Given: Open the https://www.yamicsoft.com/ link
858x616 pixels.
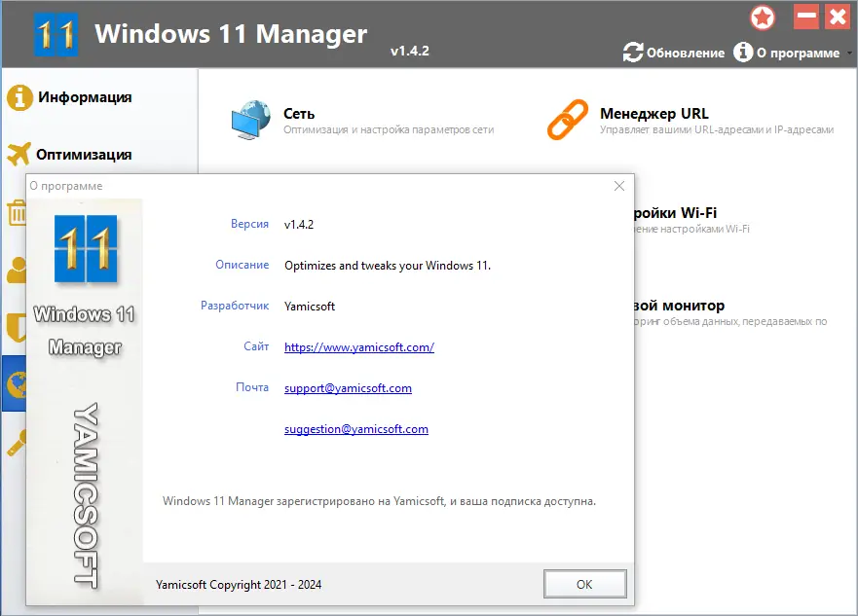Looking at the screenshot, I should click(359, 347).
